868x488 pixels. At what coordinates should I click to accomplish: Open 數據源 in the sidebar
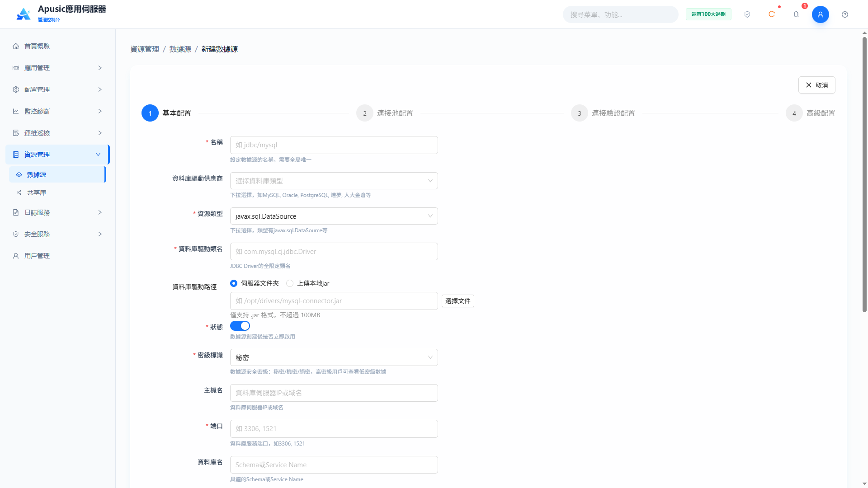click(57, 174)
